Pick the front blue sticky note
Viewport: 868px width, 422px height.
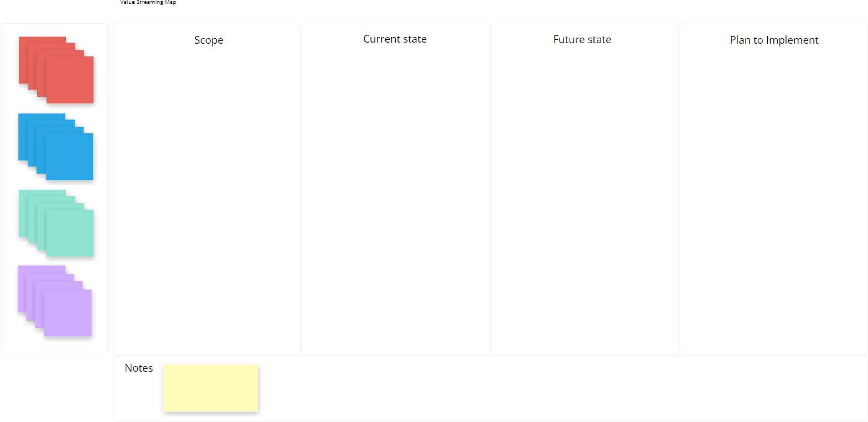click(x=70, y=157)
